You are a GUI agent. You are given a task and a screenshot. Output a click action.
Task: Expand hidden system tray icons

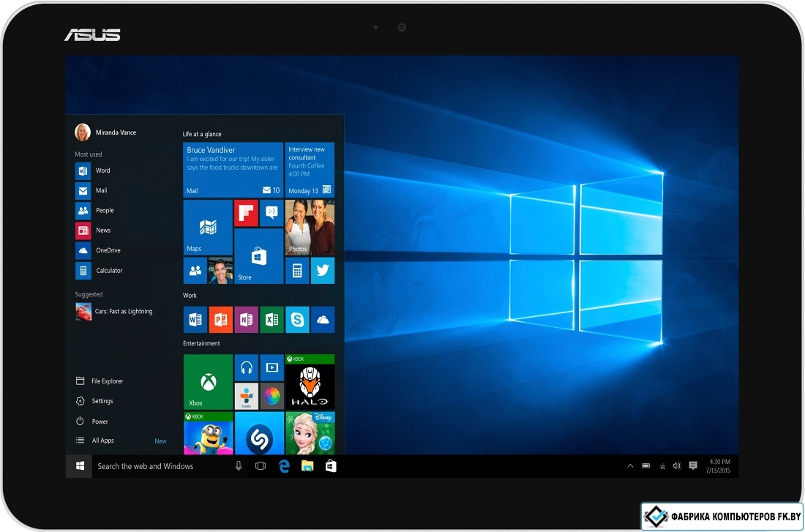[630, 466]
